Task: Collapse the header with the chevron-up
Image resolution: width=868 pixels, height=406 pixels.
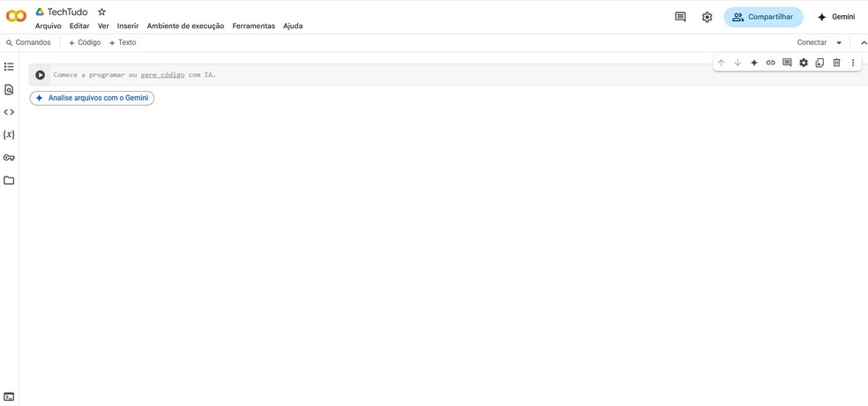Action: (863, 42)
